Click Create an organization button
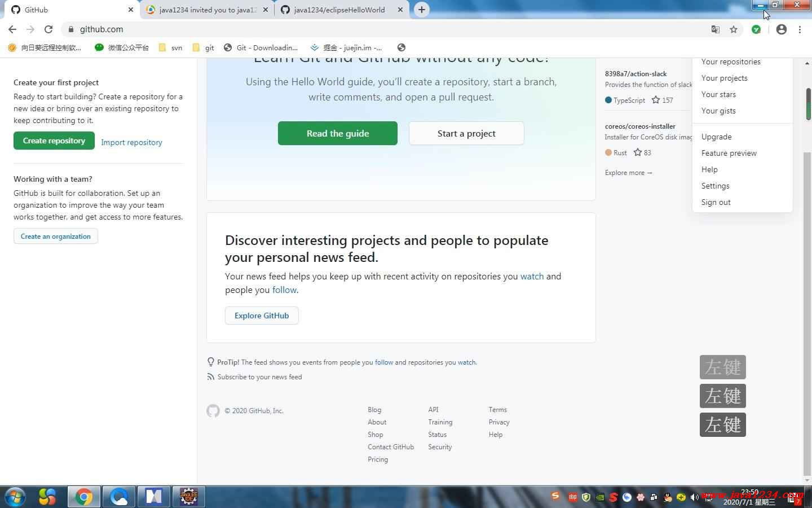 pos(56,236)
